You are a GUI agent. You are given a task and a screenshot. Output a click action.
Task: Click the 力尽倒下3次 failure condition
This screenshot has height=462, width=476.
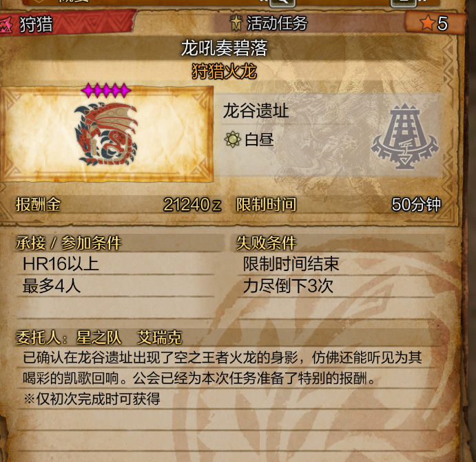tap(288, 286)
